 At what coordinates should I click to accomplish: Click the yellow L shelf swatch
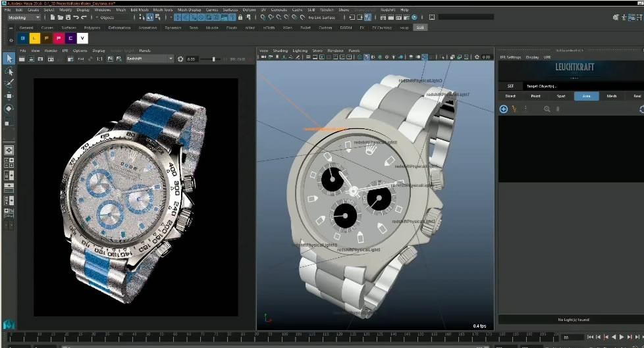click(34, 38)
